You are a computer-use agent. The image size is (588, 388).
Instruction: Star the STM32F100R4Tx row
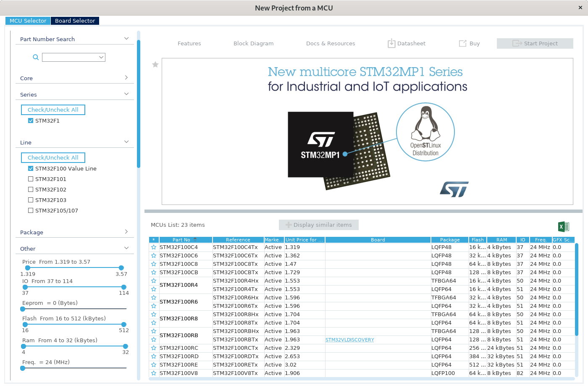tap(154, 289)
